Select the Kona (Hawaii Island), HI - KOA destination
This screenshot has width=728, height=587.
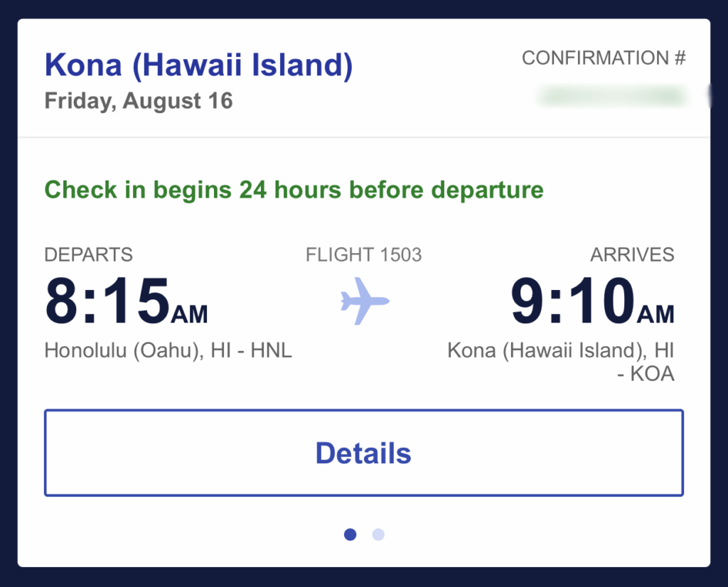[561, 362]
